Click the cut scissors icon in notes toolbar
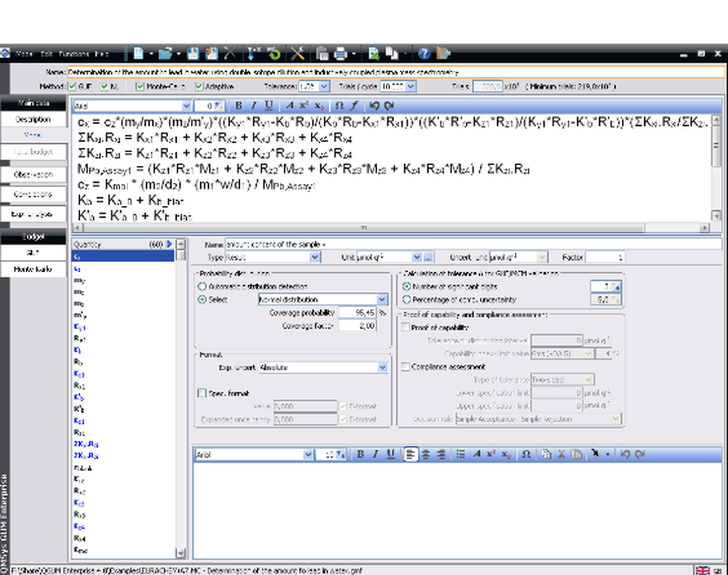The height and width of the screenshot is (575, 728). (x=561, y=454)
